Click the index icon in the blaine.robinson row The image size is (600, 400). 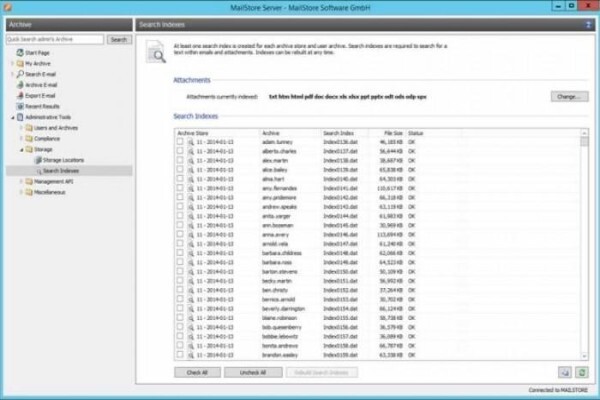point(191,318)
